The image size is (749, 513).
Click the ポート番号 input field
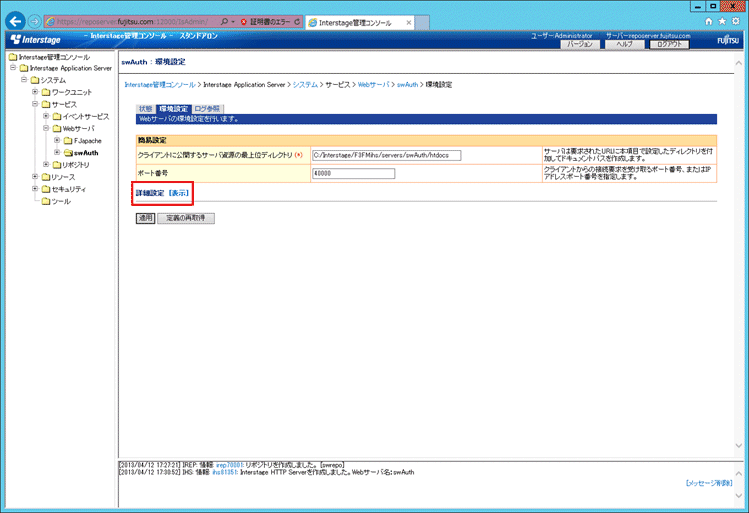353,173
